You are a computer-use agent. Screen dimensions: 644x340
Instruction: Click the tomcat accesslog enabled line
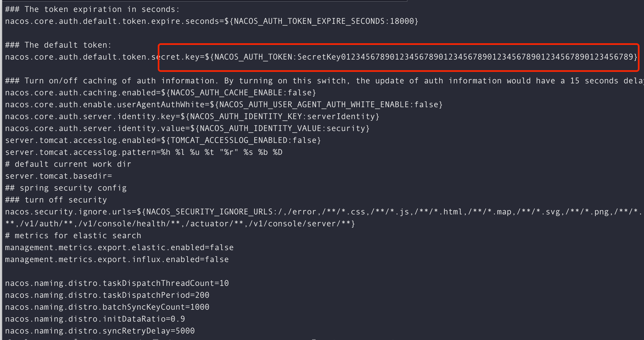[x=163, y=140]
